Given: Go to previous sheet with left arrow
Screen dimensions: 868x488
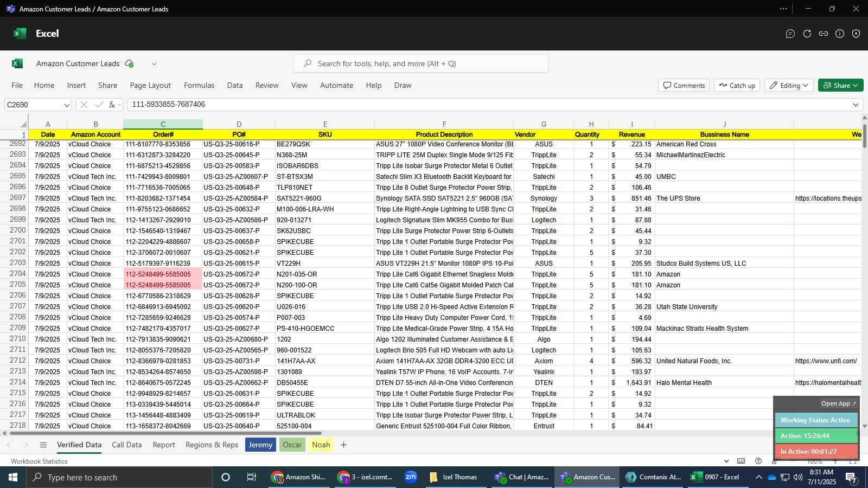Looking at the screenshot, I should click(x=9, y=445).
